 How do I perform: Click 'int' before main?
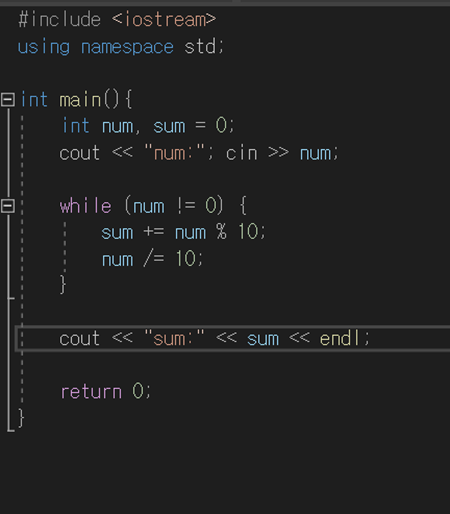[34, 99]
